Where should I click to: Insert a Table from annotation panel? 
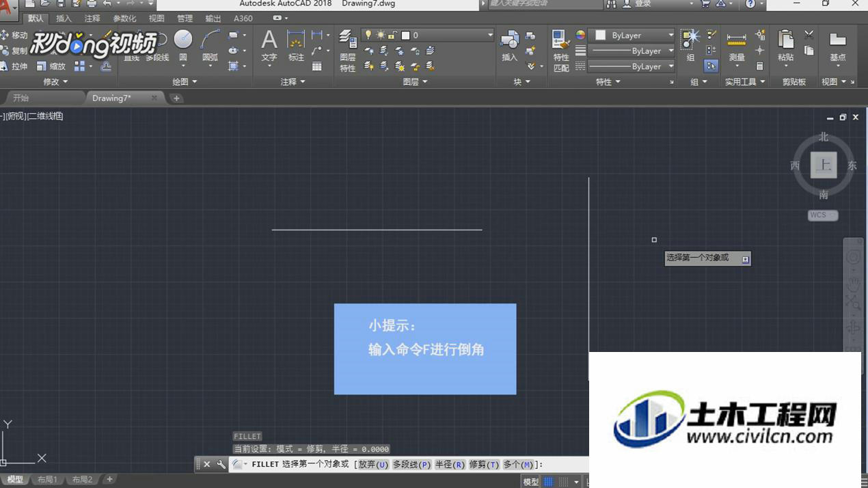click(317, 66)
